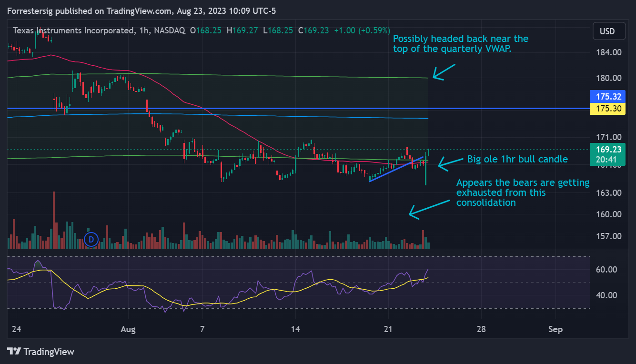Viewport: 636px width, 364px height.
Task: Click the 'Sep' date axis label
Action: tap(555, 329)
